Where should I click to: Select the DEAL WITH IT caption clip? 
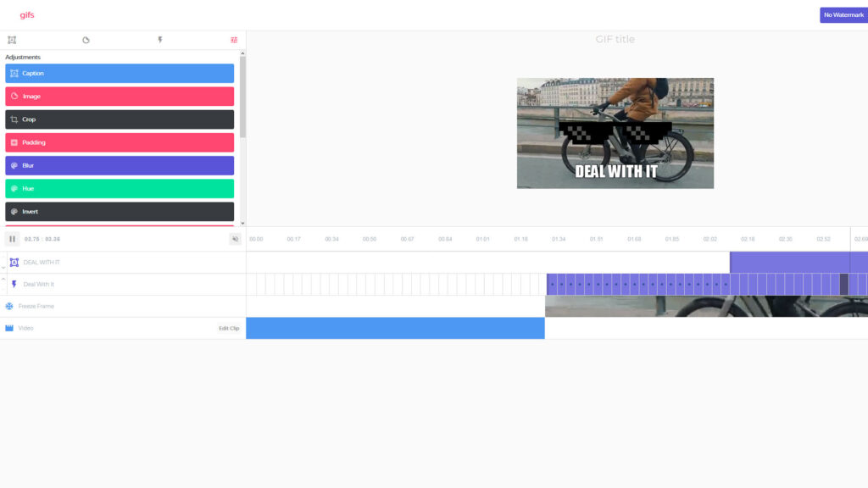(x=798, y=263)
